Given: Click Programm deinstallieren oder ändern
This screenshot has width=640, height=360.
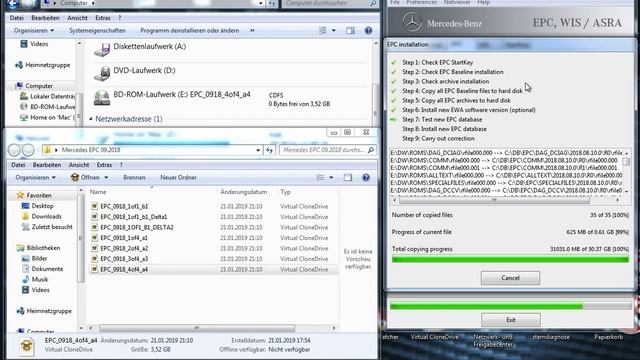Looking at the screenshot, I should coord(189,31).
